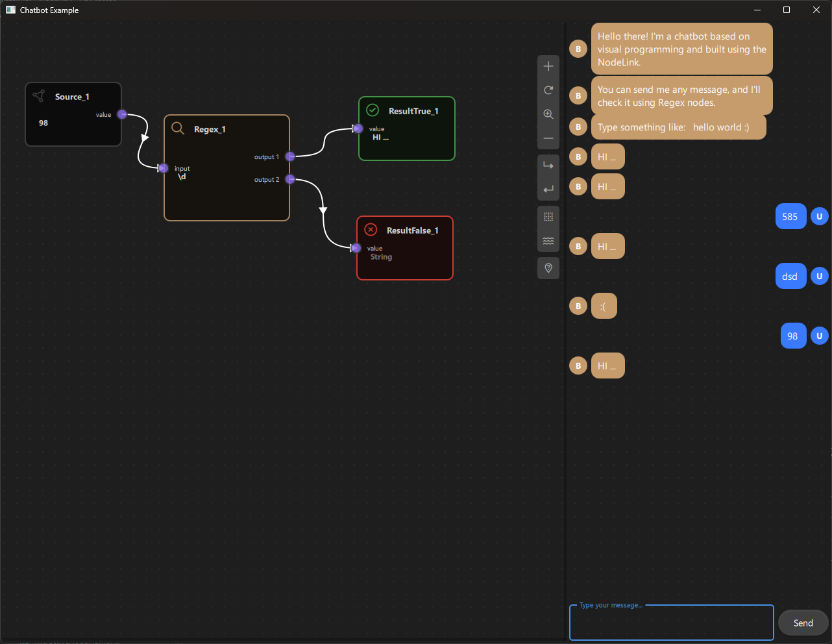The width and height of the screenshot is (832, 644).
Task: Click the magnifying glass icon on Regex_1 node
Action: [x=178, y=128]
